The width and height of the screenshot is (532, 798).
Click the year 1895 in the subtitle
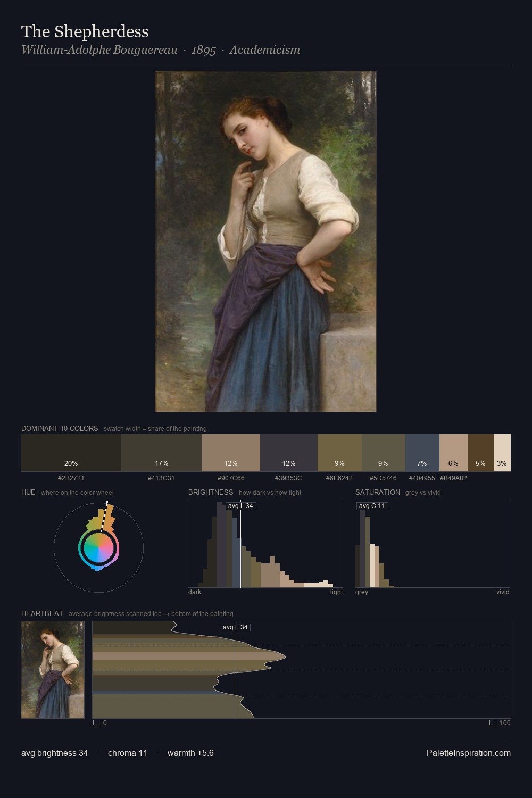tap(204, 50)
